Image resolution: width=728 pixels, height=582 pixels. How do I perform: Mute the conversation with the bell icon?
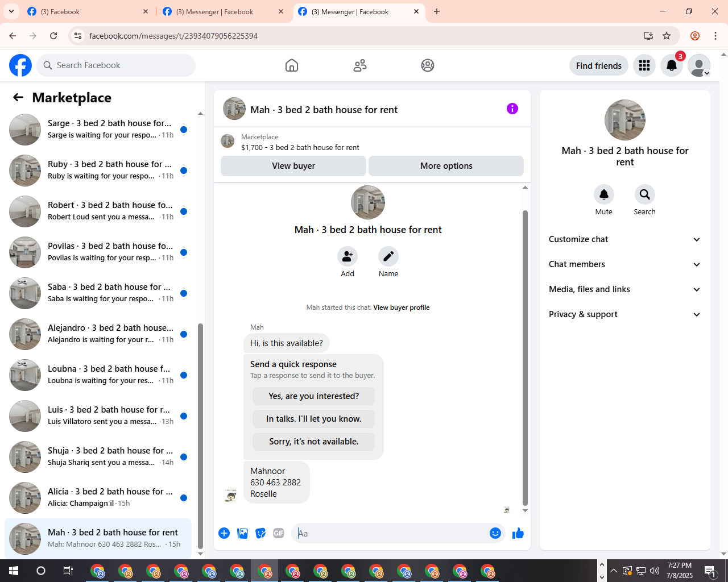tap(604, 194)
